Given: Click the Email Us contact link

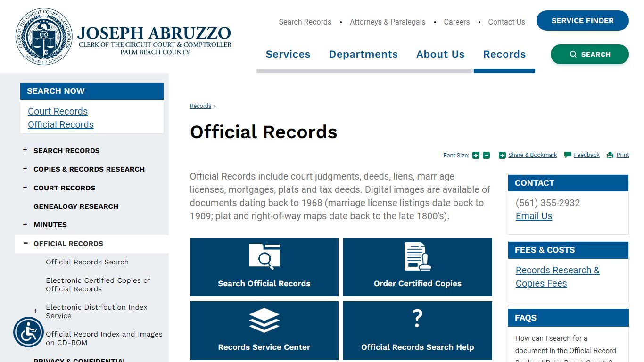Looking at the screenshot, I should point(534,216).
